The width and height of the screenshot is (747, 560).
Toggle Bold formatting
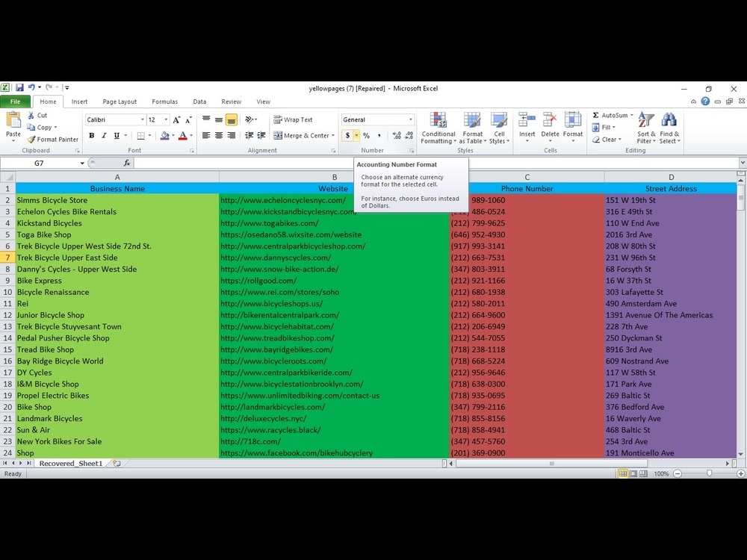[x=91, y=136]
